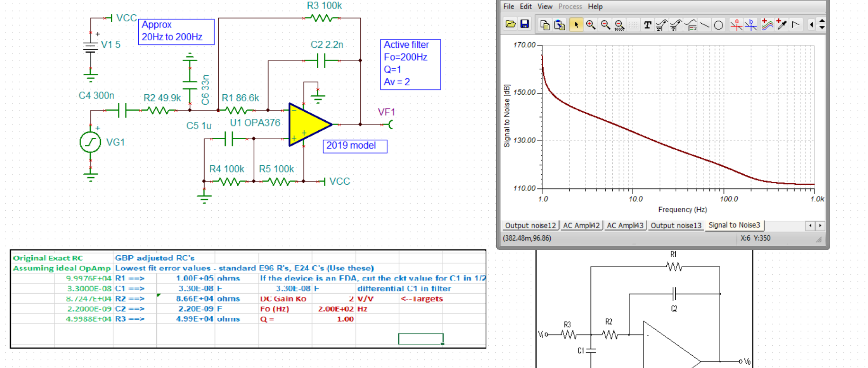Image resolution: width=868 pixels, height=368 pixels.
Task: Open the Help menu
Action: coord(595,7)
